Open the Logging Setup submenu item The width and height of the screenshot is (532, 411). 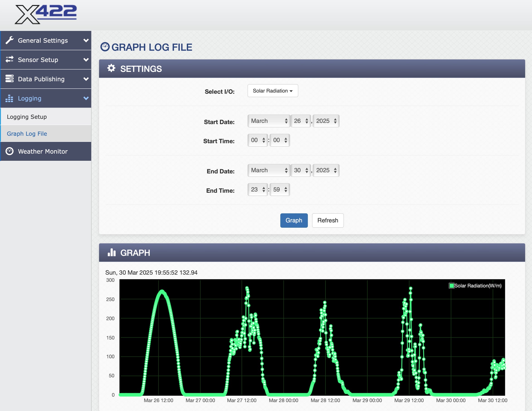point(46,117)
